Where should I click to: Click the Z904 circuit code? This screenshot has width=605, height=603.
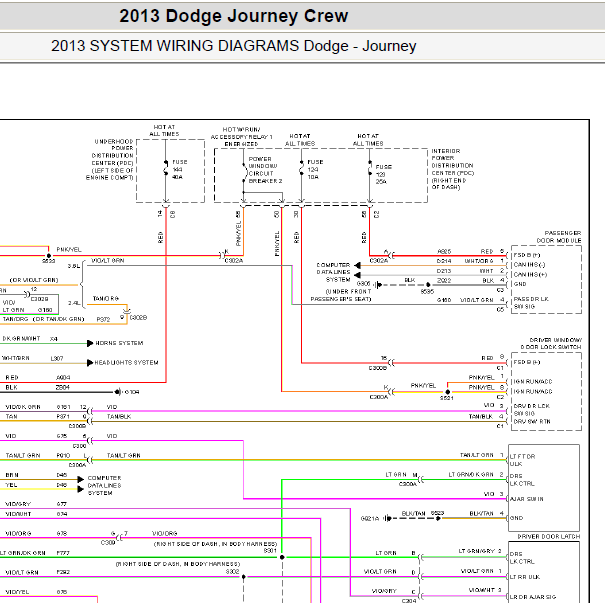click(x=63, y=387)
